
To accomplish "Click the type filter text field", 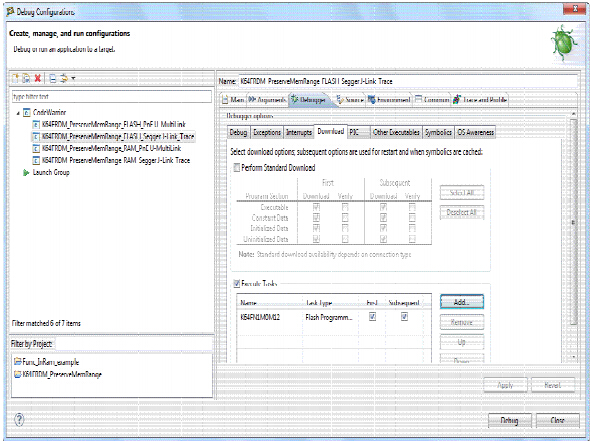I will [112, 97].
